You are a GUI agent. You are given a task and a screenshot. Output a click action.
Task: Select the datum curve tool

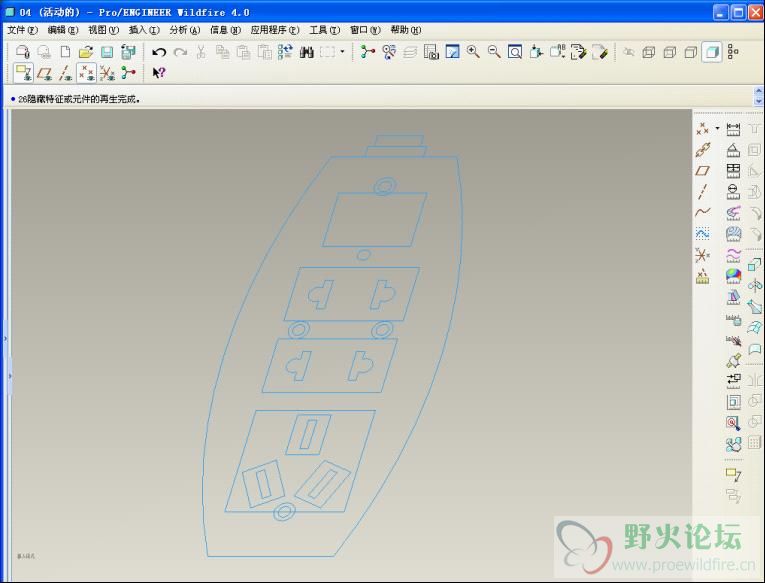[702, 213]
